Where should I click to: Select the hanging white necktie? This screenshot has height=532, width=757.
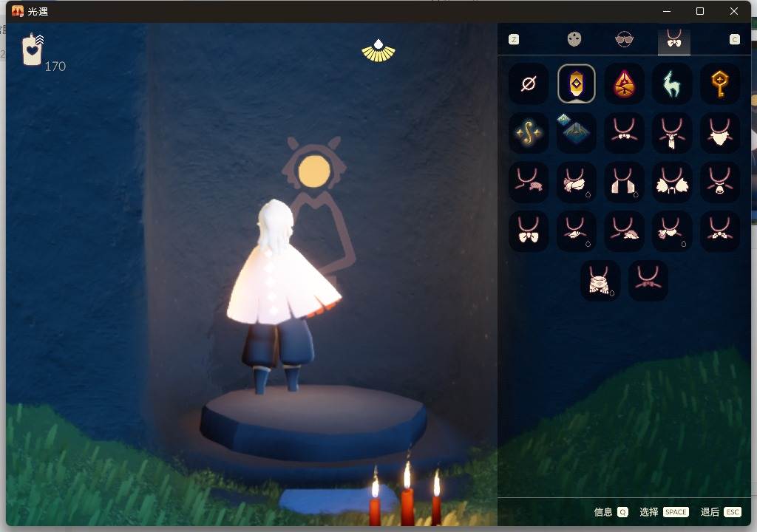[671, 133]
